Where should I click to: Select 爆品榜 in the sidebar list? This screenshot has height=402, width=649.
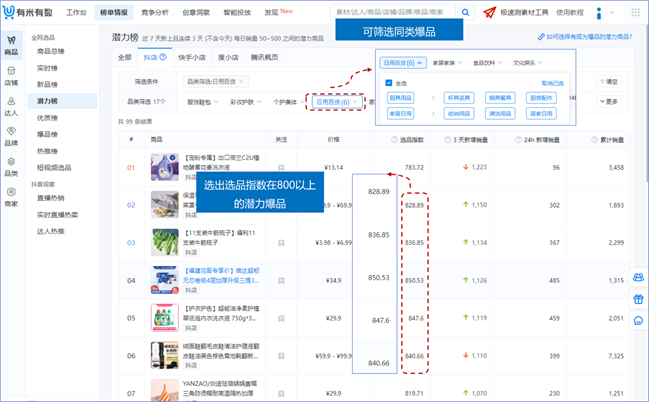pyautogui.click(x=48, y=134)
